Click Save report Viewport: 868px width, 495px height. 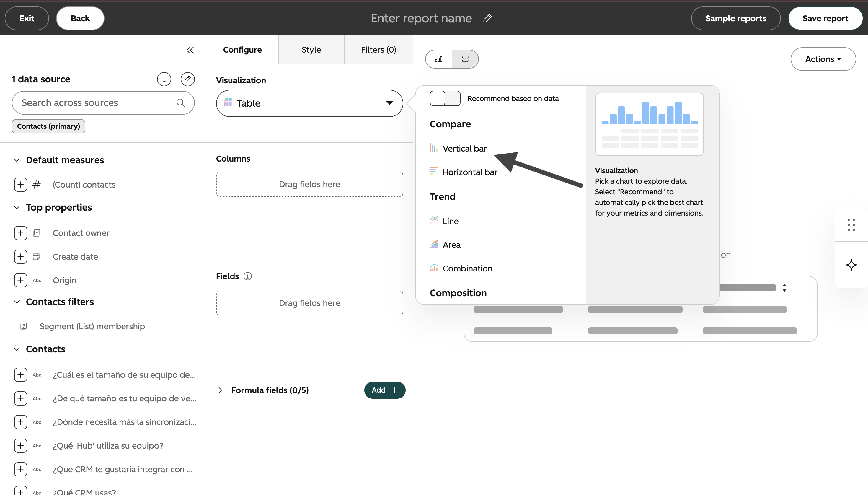coord(825,18)
